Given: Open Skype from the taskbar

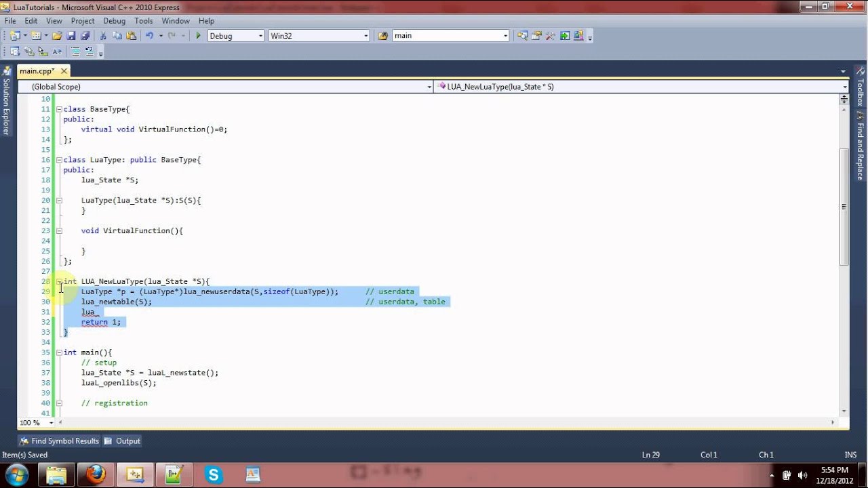Looking at the screenshot, I should click(x=214, y=474).
